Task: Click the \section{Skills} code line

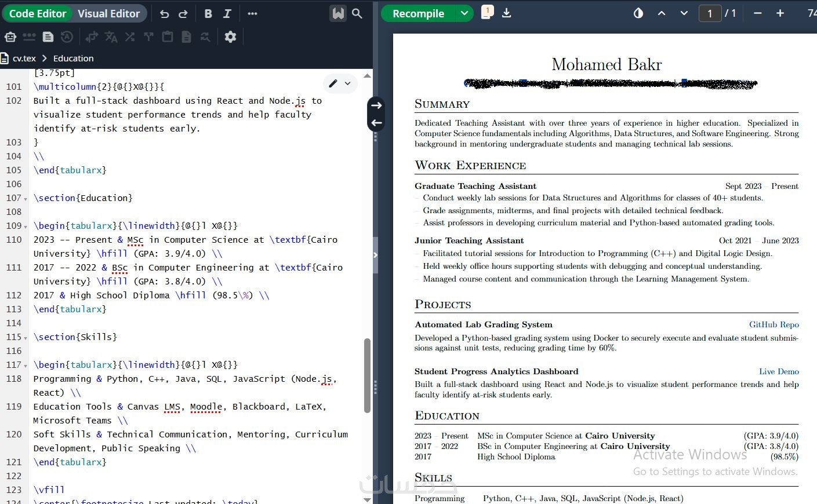Action: 75,337
